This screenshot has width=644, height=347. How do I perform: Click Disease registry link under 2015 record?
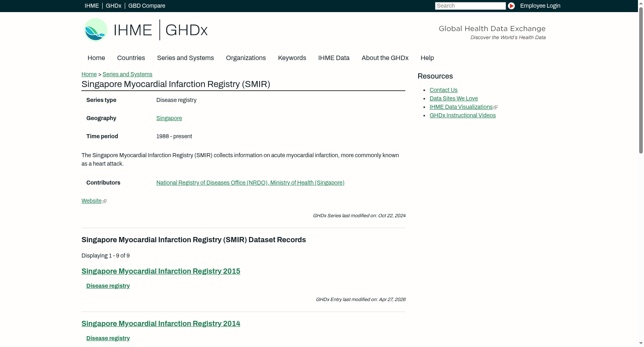coord(108,286)
